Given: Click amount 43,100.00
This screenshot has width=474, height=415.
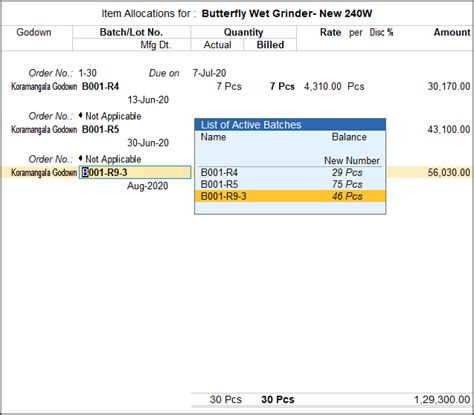Looking at the screenshot, I should coord(449,130).
